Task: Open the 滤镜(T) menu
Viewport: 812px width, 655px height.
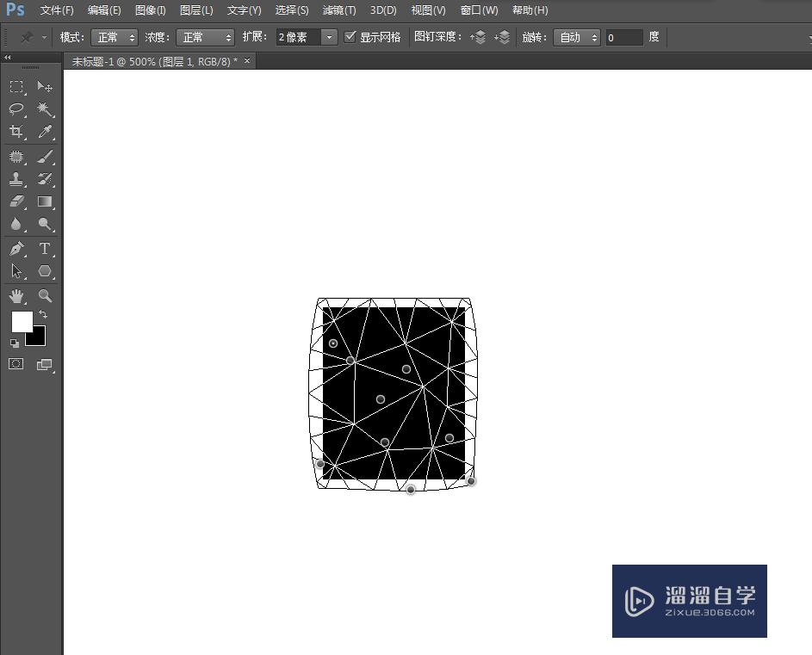Action: (x=339, y=10)
